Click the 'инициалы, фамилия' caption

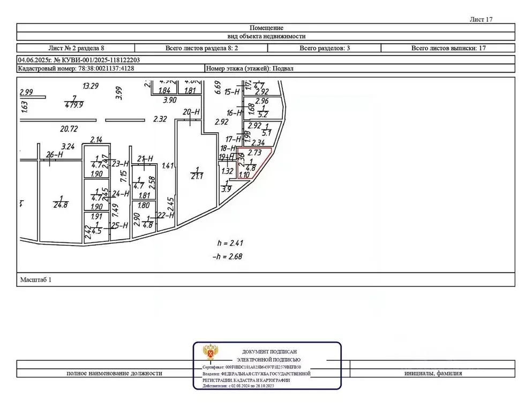[x=433, y=374]
